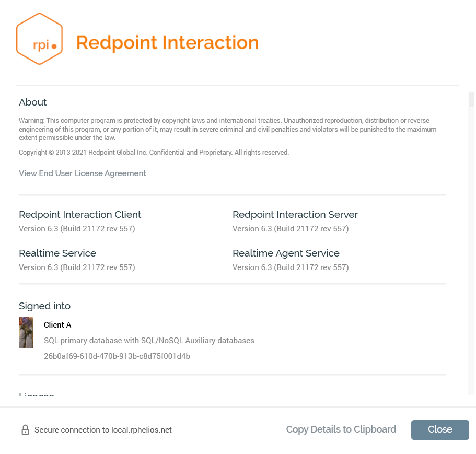The width and height of the screenshot is (476, 454).
Task: Click the padlock secure connection icon
Action: 25,429
